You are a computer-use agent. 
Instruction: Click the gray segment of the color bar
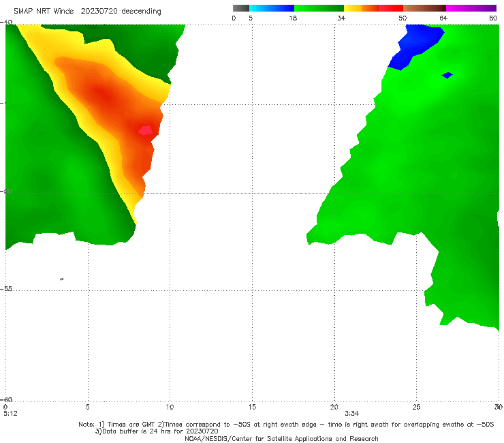point(241,8)
